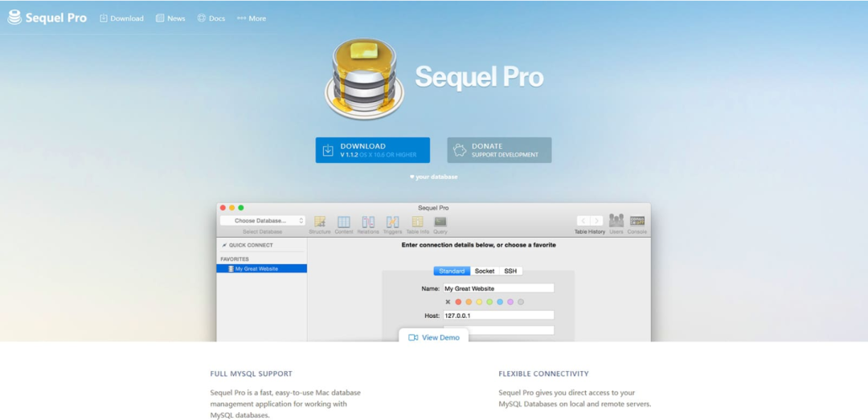Click the View Demo button
The width and height of the screenshot is (868, 420).
(x=433, y=337)
